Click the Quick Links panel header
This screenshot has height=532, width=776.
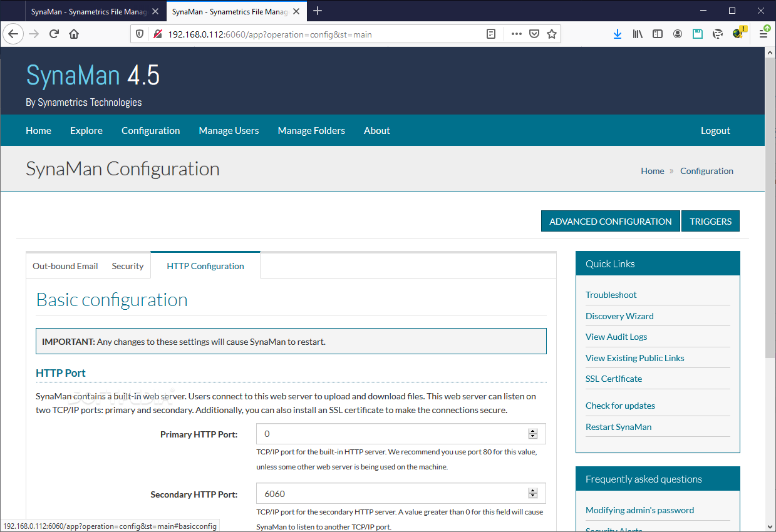pos(658,263)
